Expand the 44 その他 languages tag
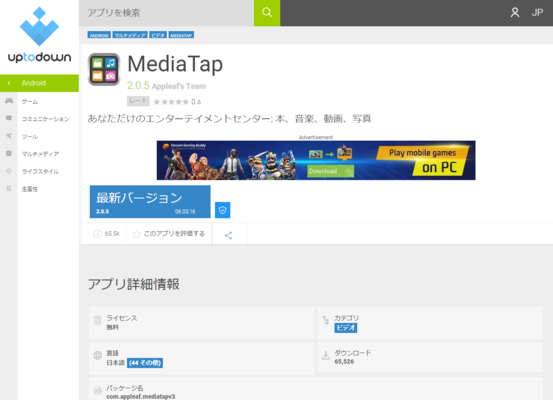 coord(145,363)
